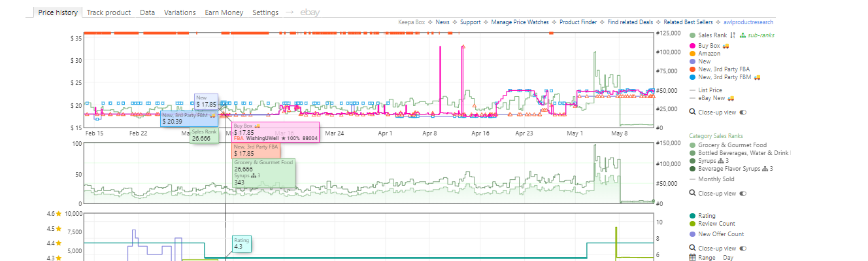Click the arrow icon before the eBay logo
Screen dimensions: 868x261
pyautogui.click(x=290, y=12)
